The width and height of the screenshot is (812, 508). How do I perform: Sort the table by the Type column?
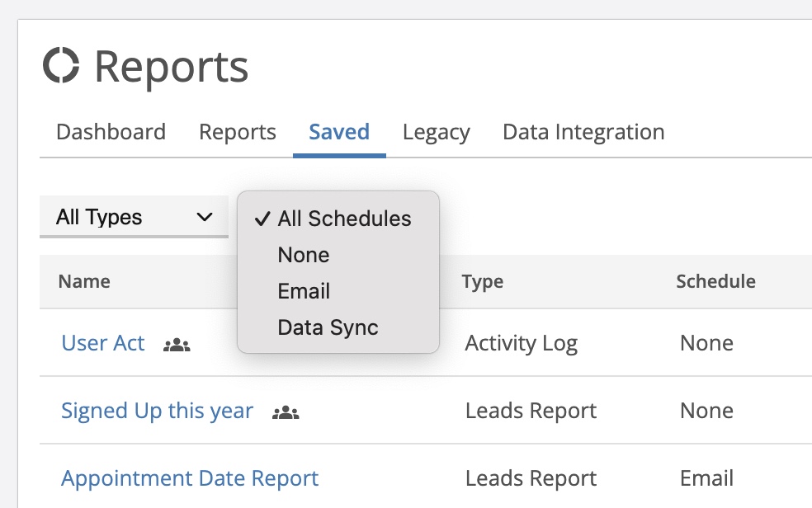click(x=482, y=281)
